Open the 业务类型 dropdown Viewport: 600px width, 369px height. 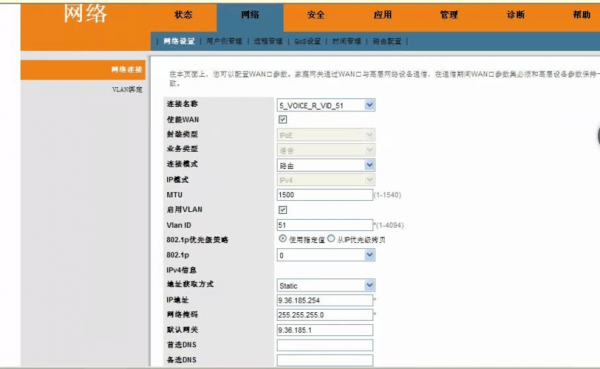(x=326, y=150)
